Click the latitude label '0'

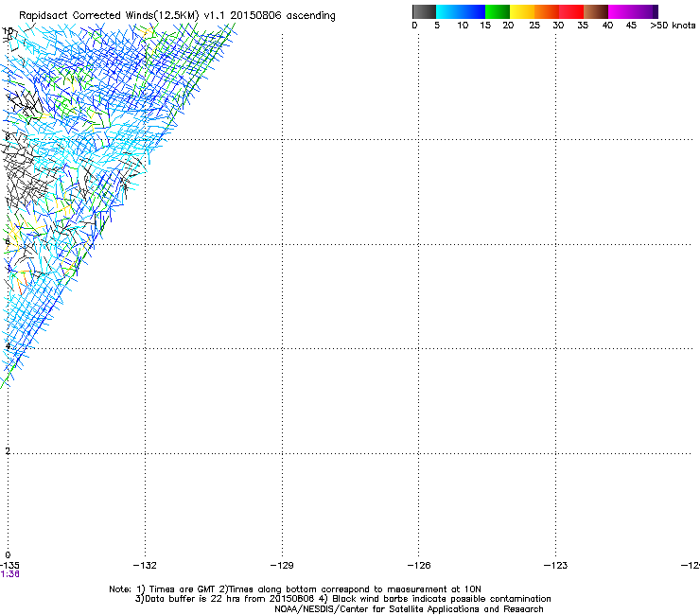pos(8,555)
